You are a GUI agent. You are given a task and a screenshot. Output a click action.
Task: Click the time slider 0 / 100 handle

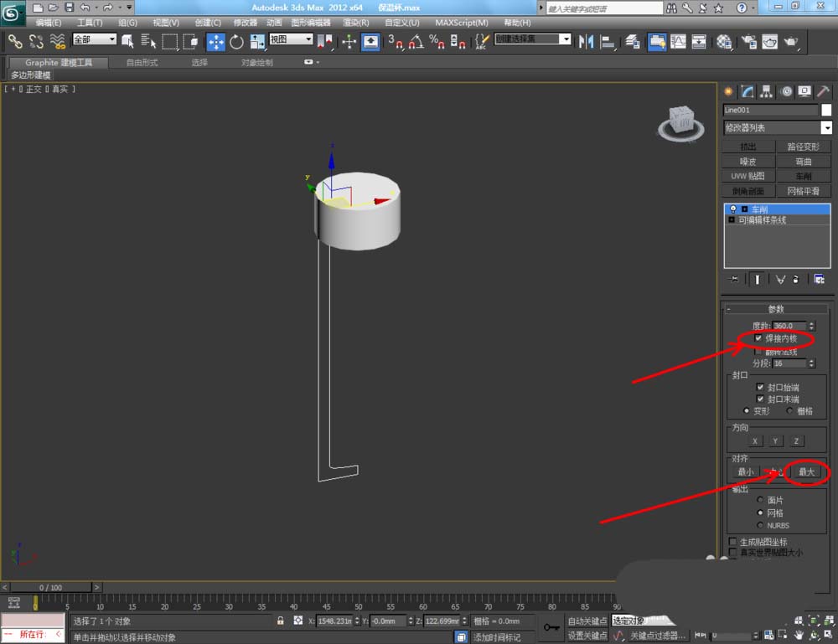[51, 587]
